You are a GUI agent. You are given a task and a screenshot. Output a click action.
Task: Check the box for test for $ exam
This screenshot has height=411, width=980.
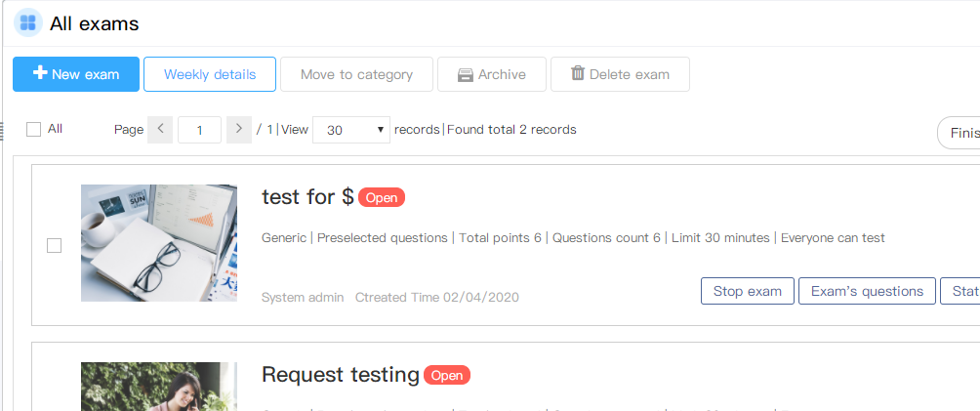pos(55,246)
